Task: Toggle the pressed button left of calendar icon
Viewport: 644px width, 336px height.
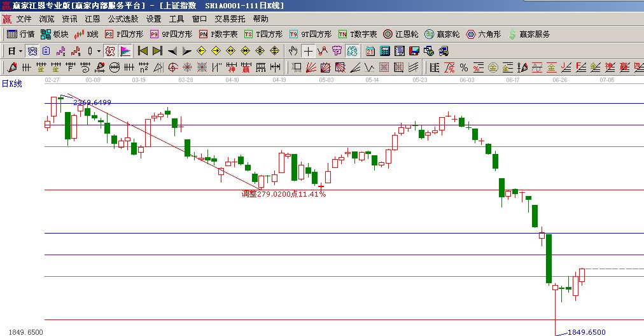Action: tap(352, 51)
